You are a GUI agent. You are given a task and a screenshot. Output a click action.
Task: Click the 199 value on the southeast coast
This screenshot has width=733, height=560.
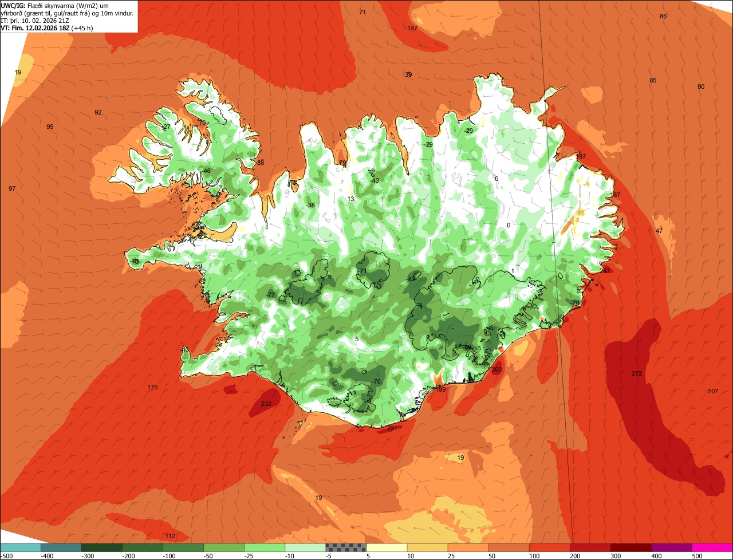[440, 389]
